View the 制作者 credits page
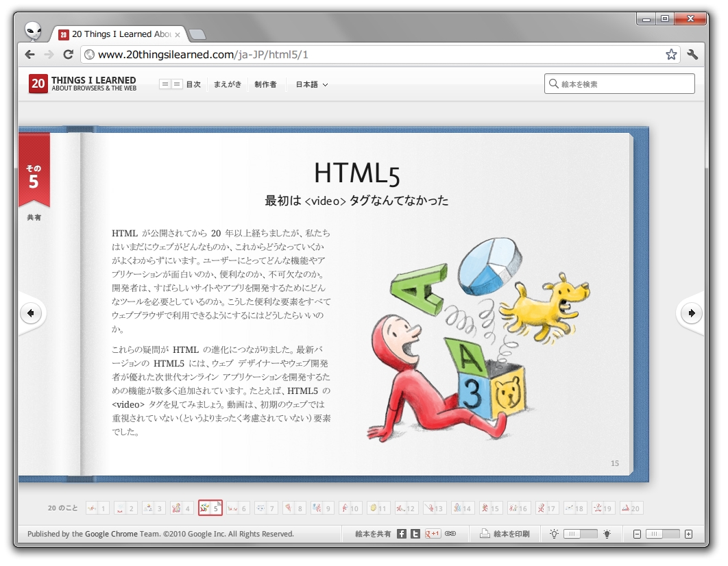The width and height of the screenshot is (728, 566). point(265,84)
